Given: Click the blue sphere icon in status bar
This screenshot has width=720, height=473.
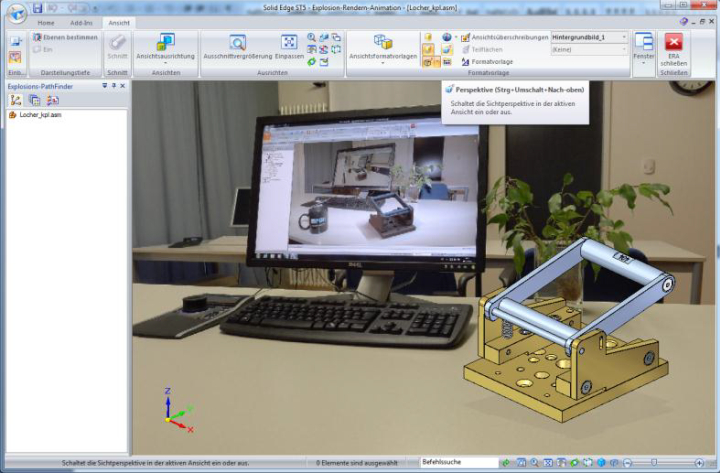Looking at the screenshot, I should [x=601, y=462].
